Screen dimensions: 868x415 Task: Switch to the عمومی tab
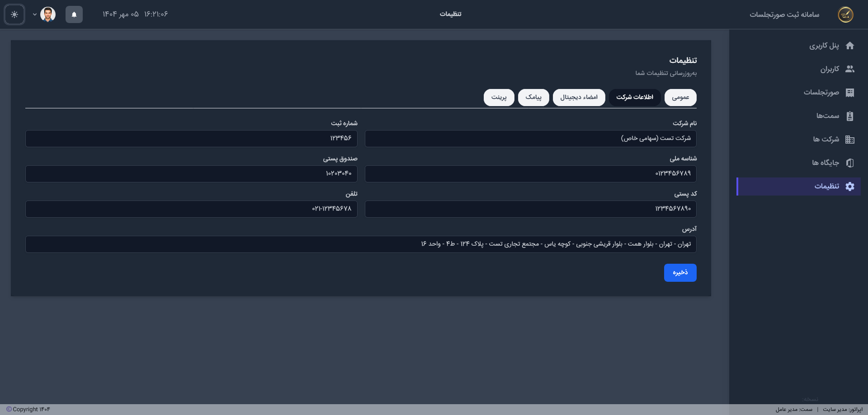point(680,98)
